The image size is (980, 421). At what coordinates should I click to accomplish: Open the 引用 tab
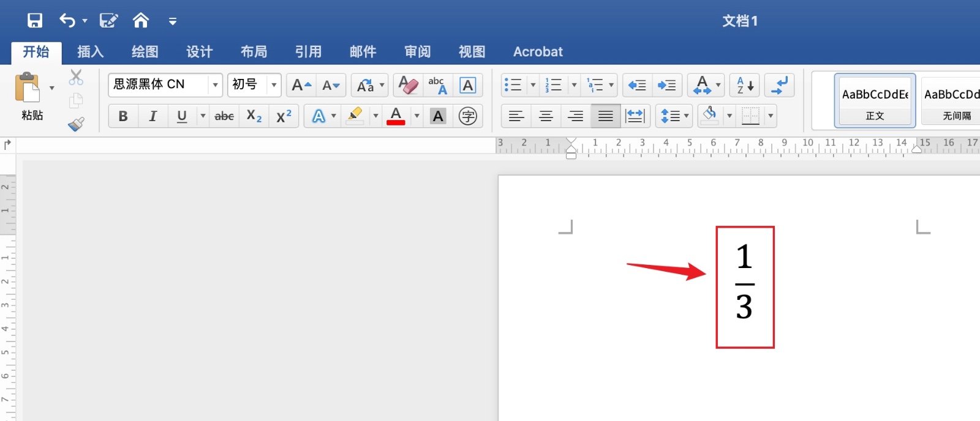[309, 52]
